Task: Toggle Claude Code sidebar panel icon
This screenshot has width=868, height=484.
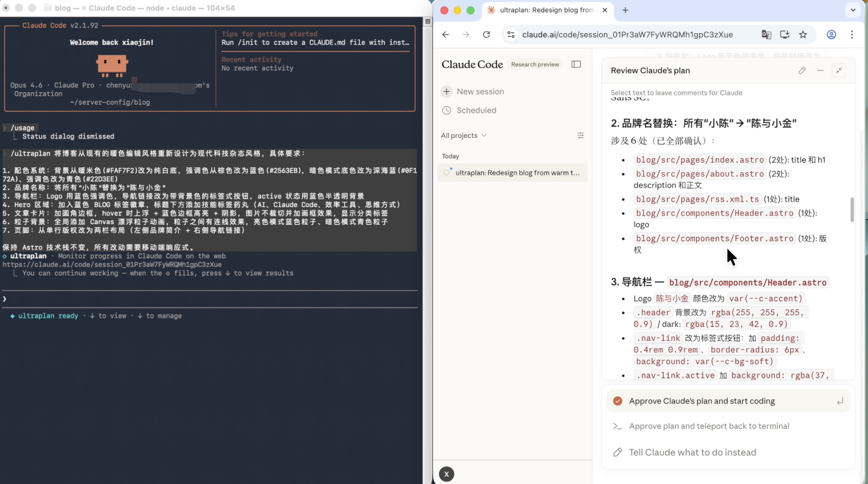Action: [x=576, y=64]
